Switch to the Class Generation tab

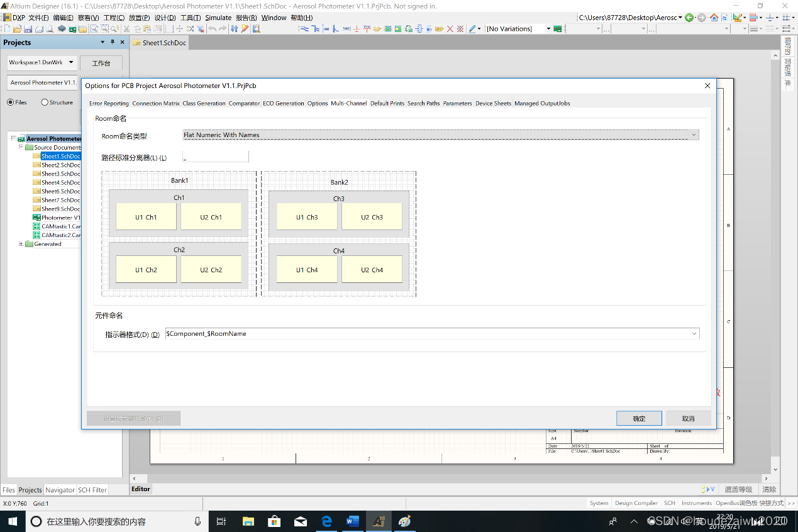coord(204,103)
